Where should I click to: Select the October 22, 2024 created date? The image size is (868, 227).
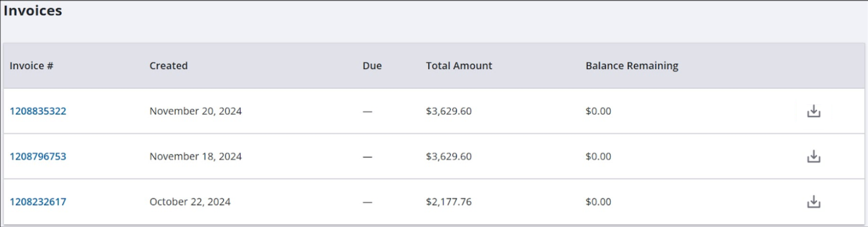[190, 202]
